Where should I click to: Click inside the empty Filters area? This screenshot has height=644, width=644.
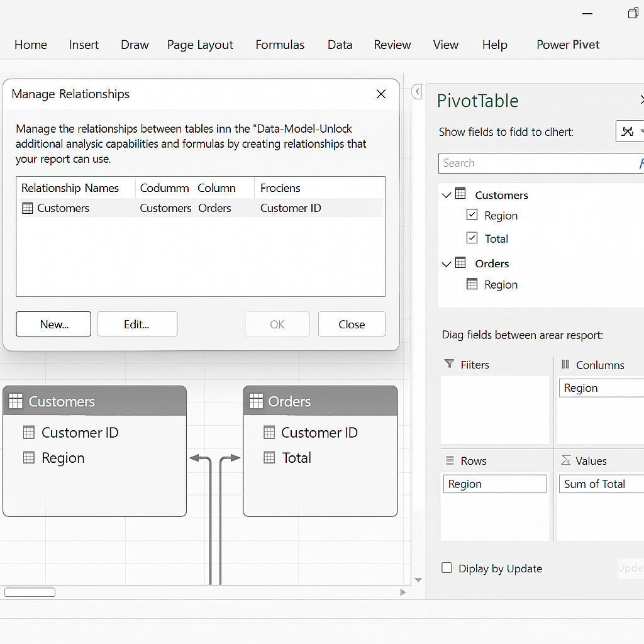click(x=494, y=409)
